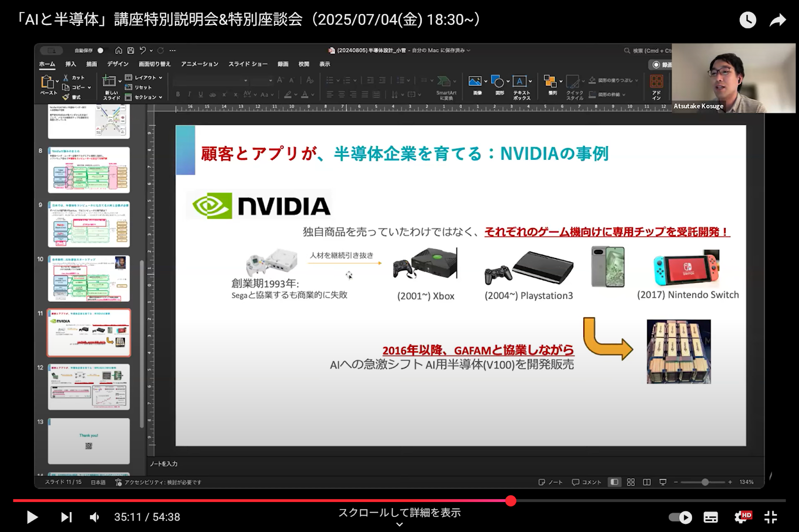Click the Save floppy disk icon

[130, 50]
